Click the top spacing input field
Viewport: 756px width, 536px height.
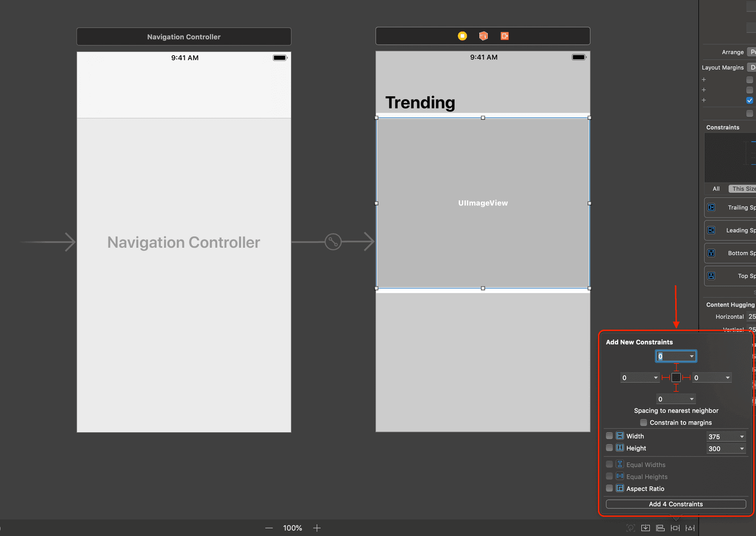pyautogui.click(x=671, y=357)
